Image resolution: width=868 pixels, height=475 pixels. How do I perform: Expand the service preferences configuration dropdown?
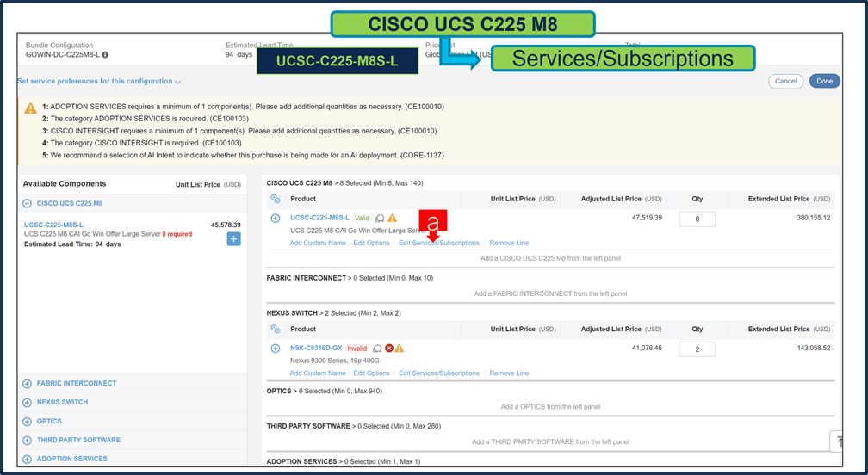(x=100, y=81)
